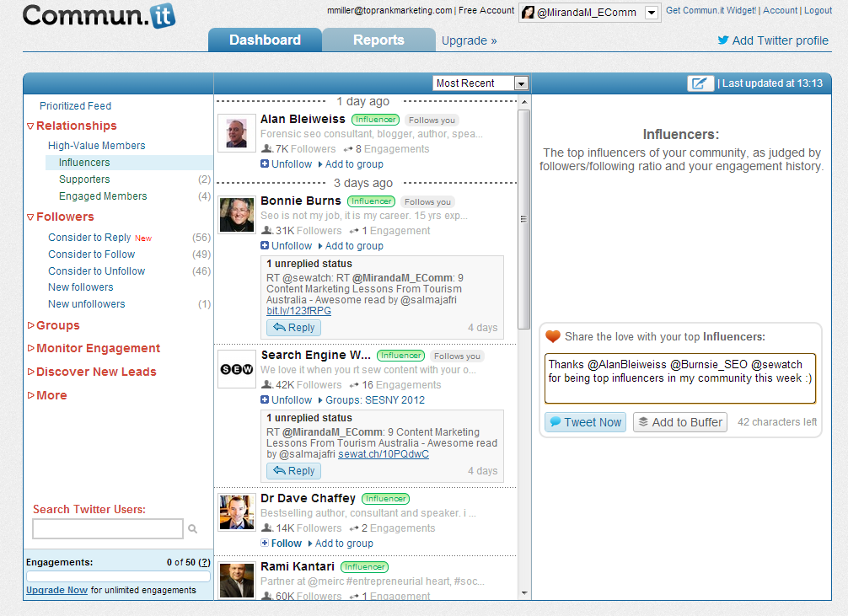
Task: Click the Influencer badge next to Rami Kantari
Action: pos(364,567)
